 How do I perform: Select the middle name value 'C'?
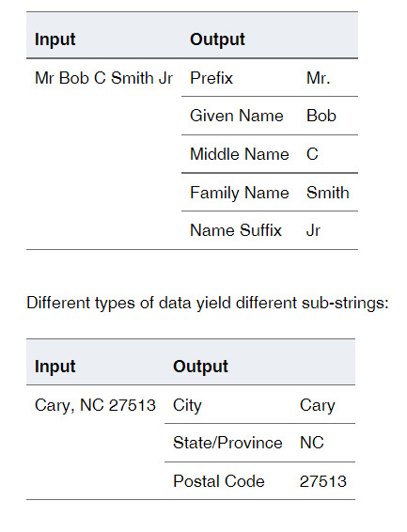click(x=312, y=154)
